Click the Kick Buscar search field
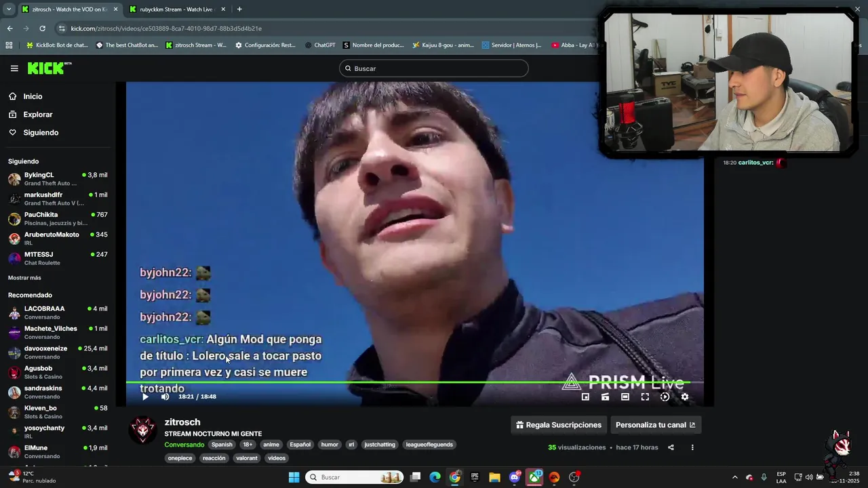This screenshot has width=868, height=488. coord(434,68)
